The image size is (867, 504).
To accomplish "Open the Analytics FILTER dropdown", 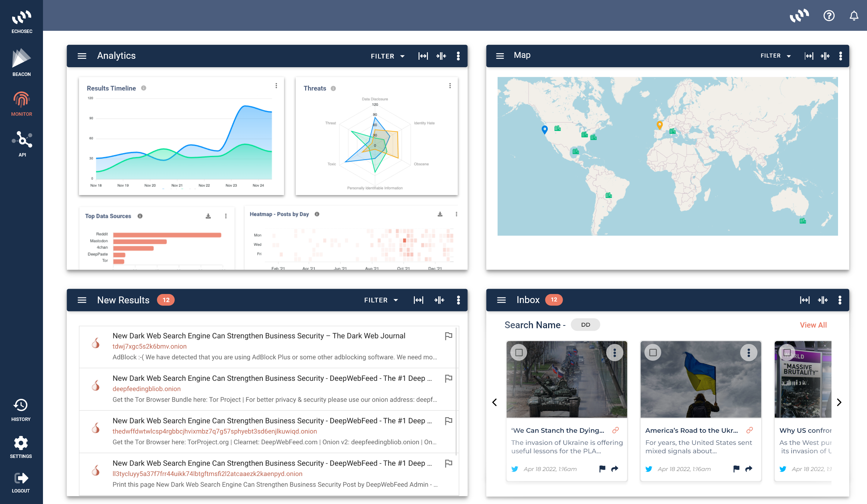I will coord(387,56).
